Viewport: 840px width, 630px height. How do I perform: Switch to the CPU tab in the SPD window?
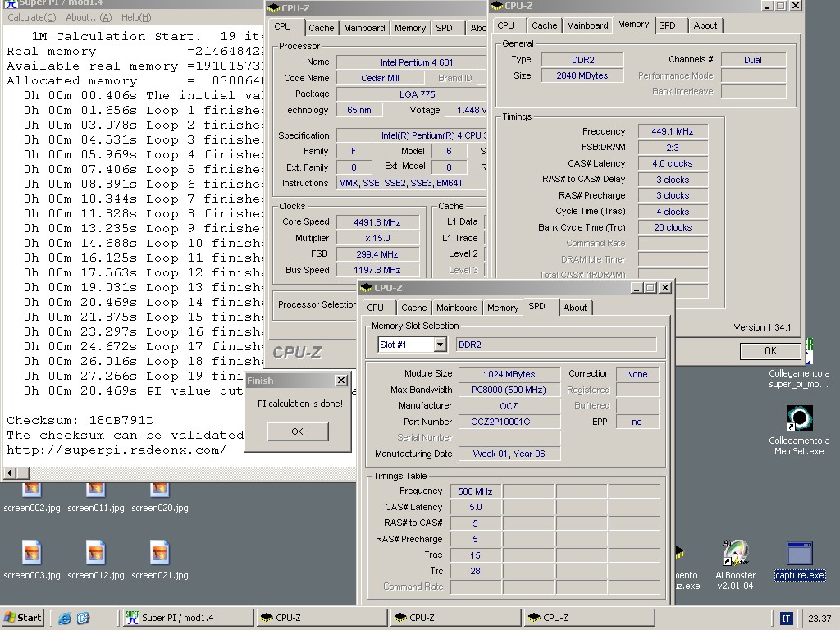pyautogui.click(x=376, y=308)
